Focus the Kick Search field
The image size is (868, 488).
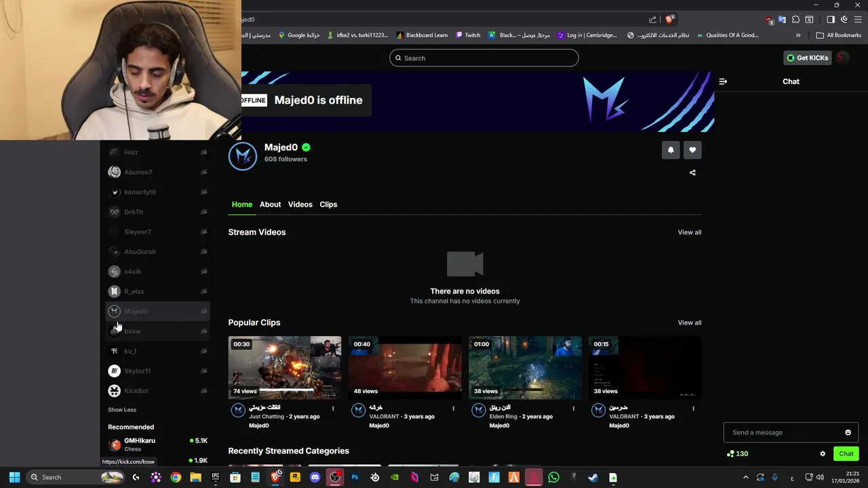pos(484,58)
